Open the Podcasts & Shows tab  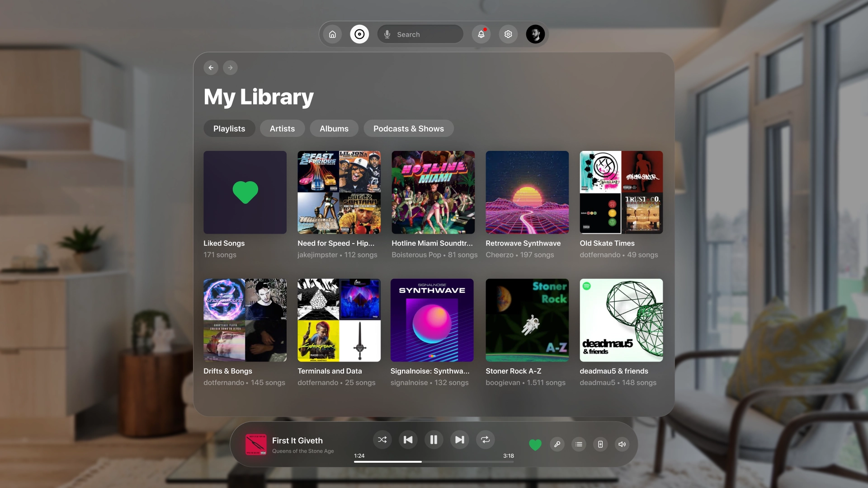(x=409, y=128)
